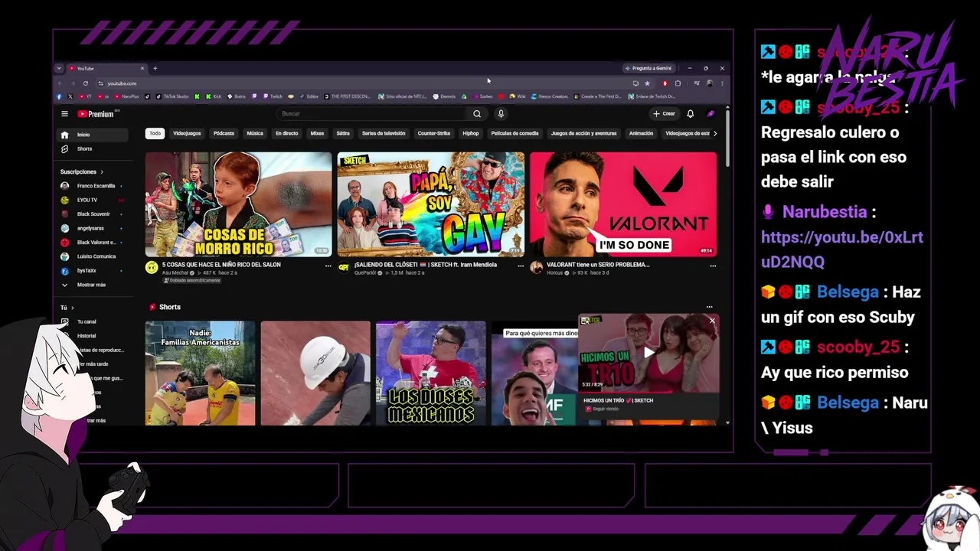The width and height of the screenshot is (980, 551).
Task: Show more filter chips with right arrow
Action: [x=715, y=133]
